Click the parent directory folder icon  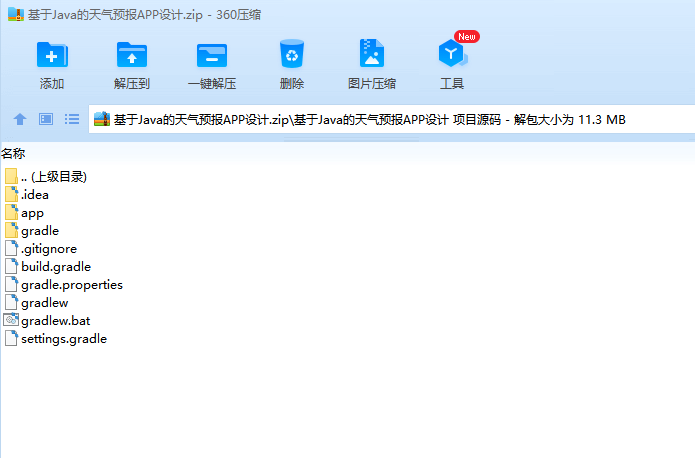point(12,176)
